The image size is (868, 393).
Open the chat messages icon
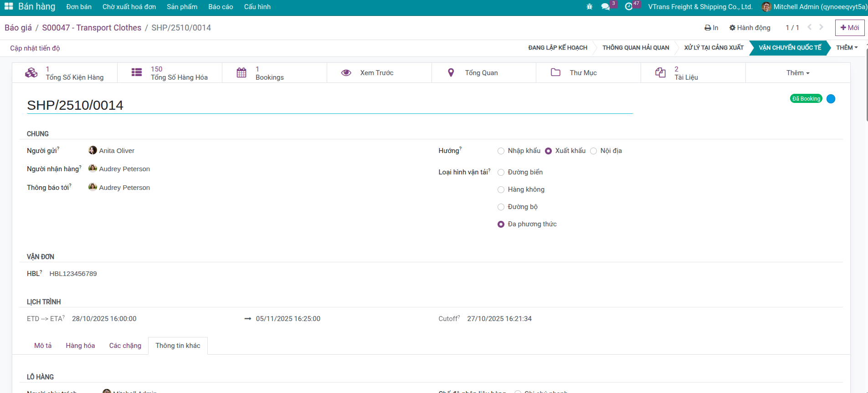point(606,7)
